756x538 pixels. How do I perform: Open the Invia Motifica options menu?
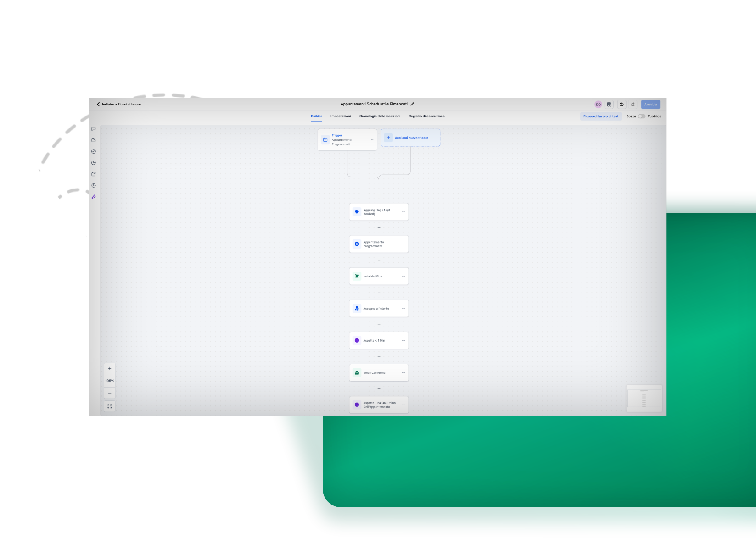pos(403,276)
